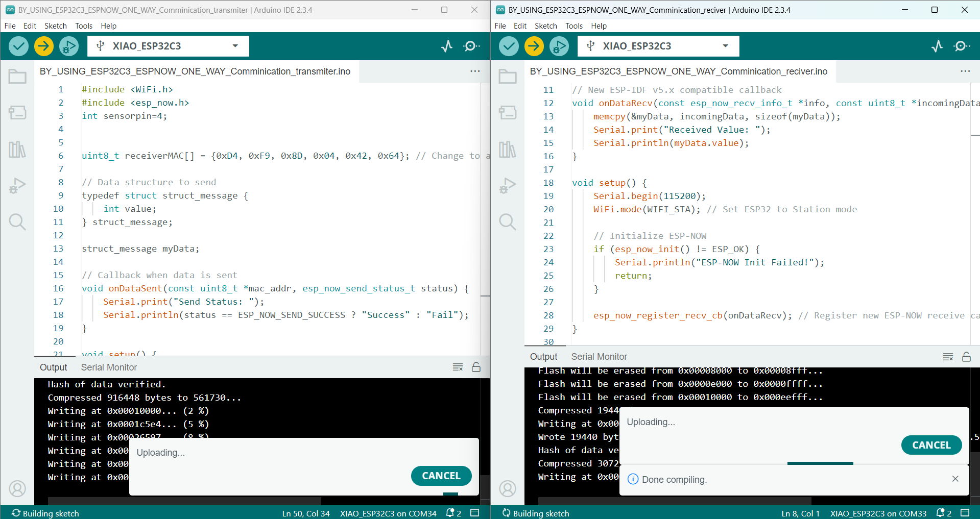This screenshot has height=519, width=980.
Task: Open Boards Manager in transmitter sidebar
Action: [x=17, y=112]
